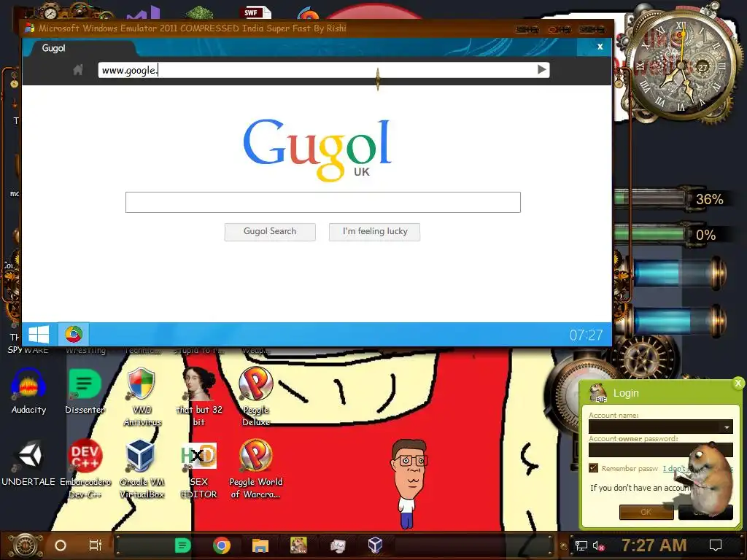
Task: Click the emulator window title bar text
Action: click(x=193, y=28)
